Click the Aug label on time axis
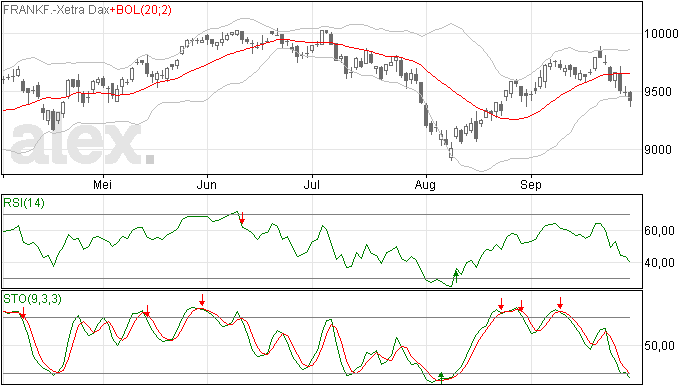Viewport: 690px width, 387px height. [425, 185]
